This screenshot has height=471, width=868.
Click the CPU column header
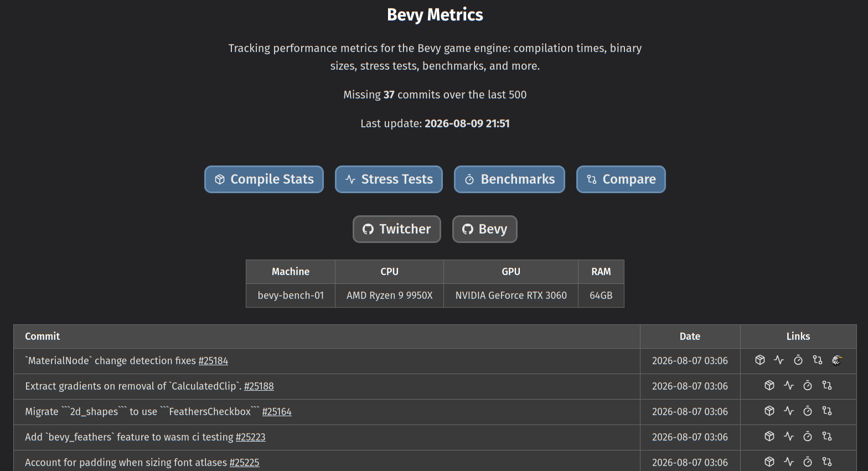[x=390, y=272]
